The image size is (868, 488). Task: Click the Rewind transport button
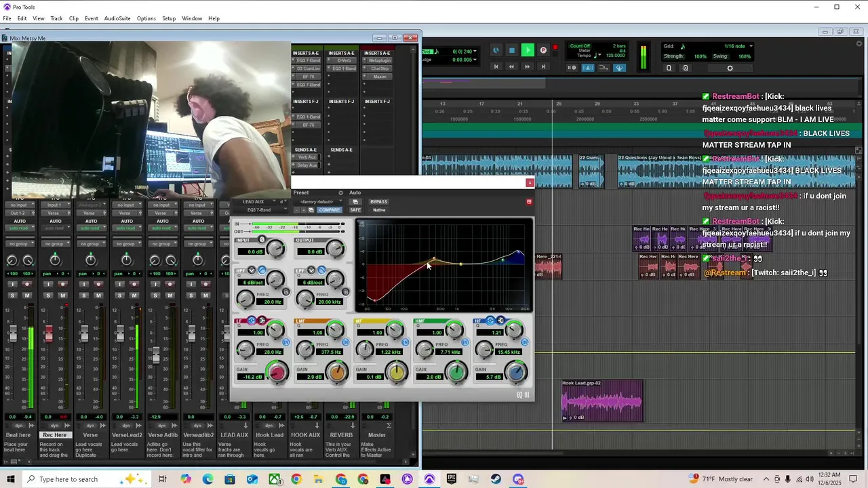coord(511,66)
